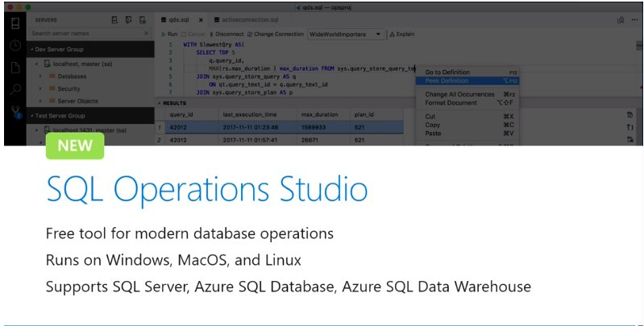This screenshot has width=644, height=326.
Task: Click the max_duration column header
Action: click(x=323, y=115)
